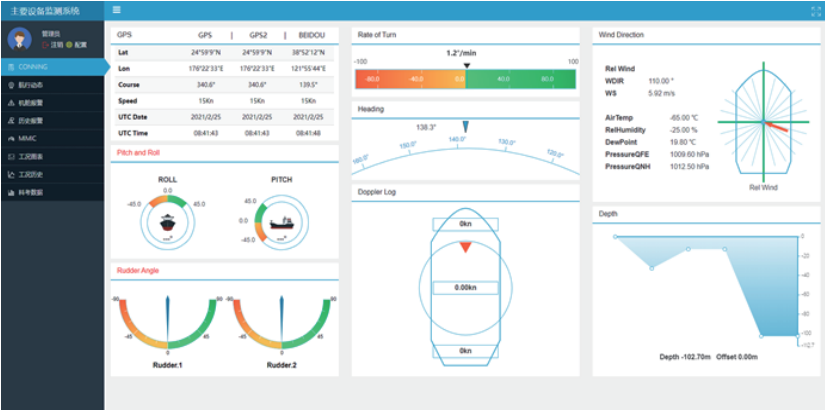Click the red triangle in Doppler Log
The width and height of the screenshot is (825, 410).
465,246
